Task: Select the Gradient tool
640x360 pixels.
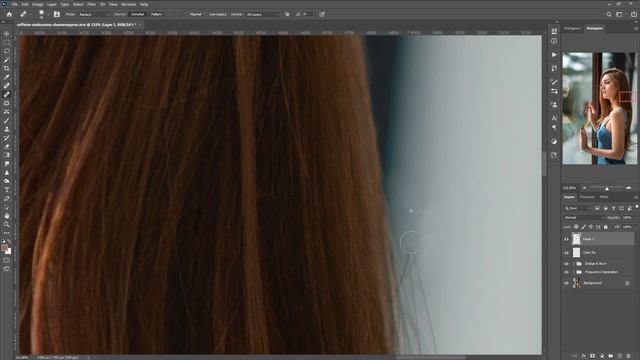Action: [7, 155]
